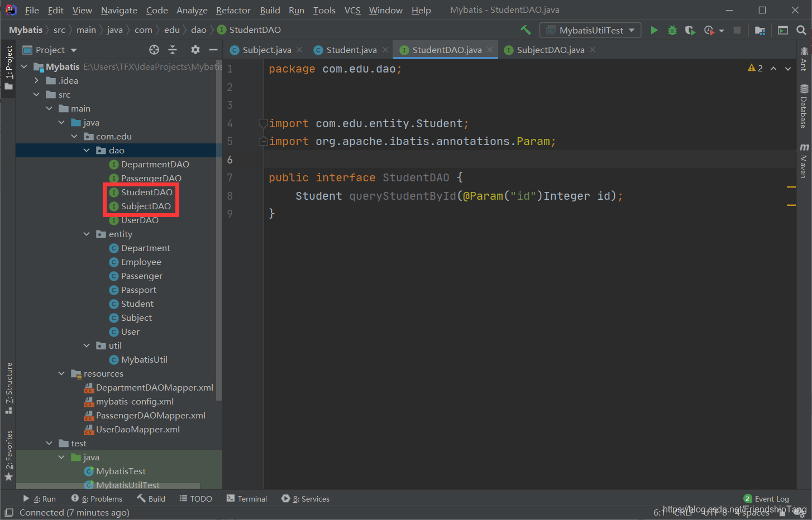Select SubjectDAO in the project tree
This screenshot has width=812, height=520.
[146, 206]
